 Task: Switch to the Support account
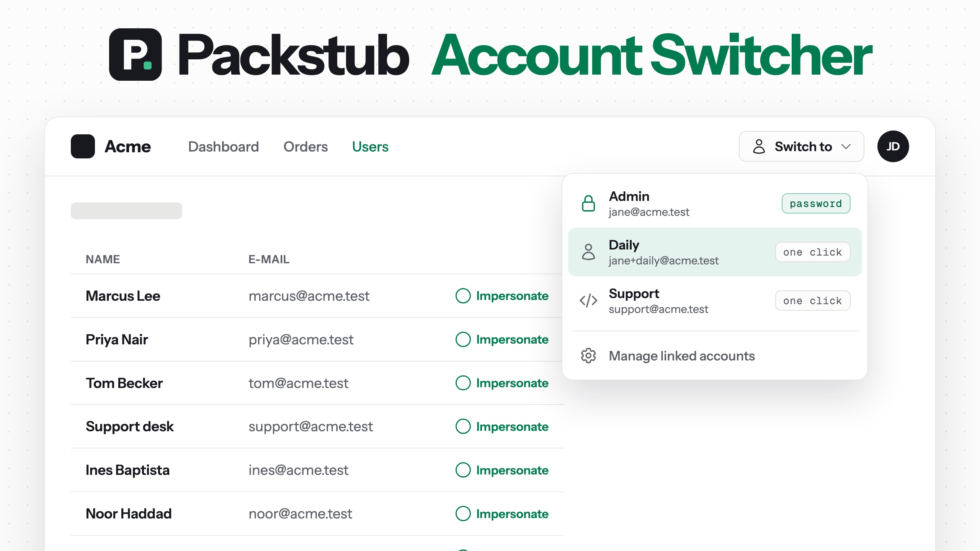pos(715,300)
